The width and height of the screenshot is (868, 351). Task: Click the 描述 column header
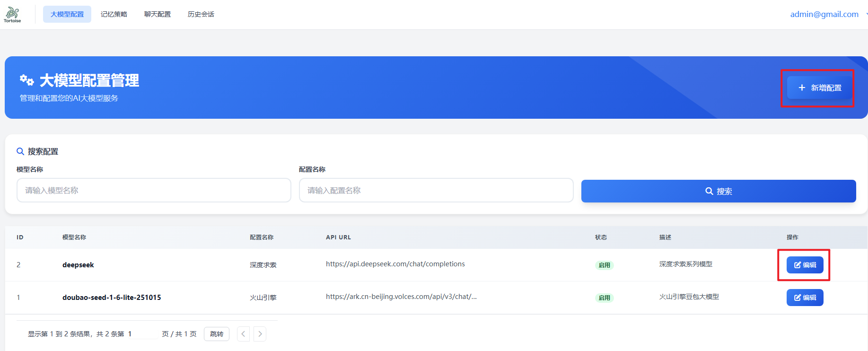coord(665,237)
